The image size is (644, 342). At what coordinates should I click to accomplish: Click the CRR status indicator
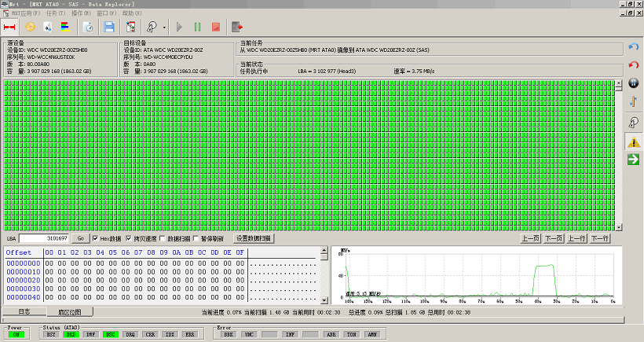150,335
